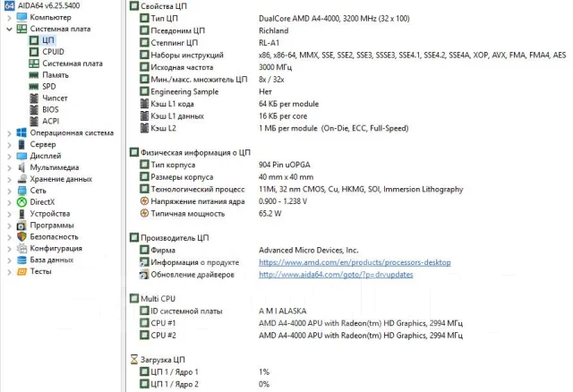Click the Типичная мощность power icon
This screenshot has height=392, width=573.
144,213
